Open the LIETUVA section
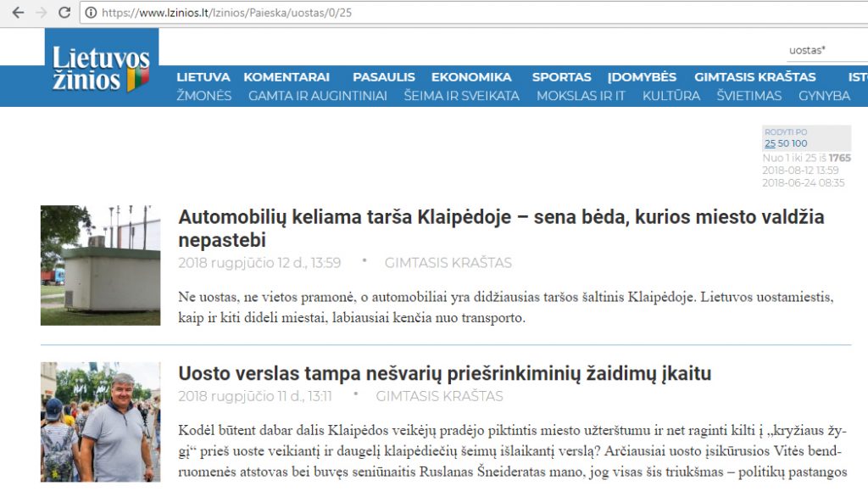 click(x=203, y=77)
